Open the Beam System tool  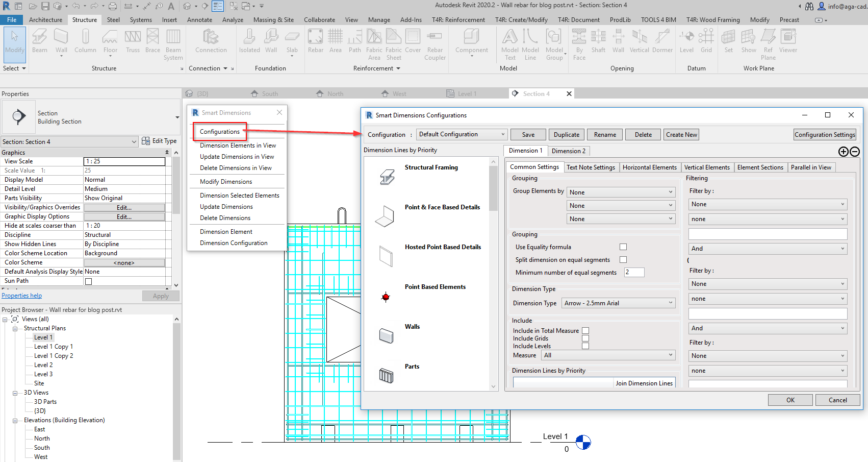[173, 44]
